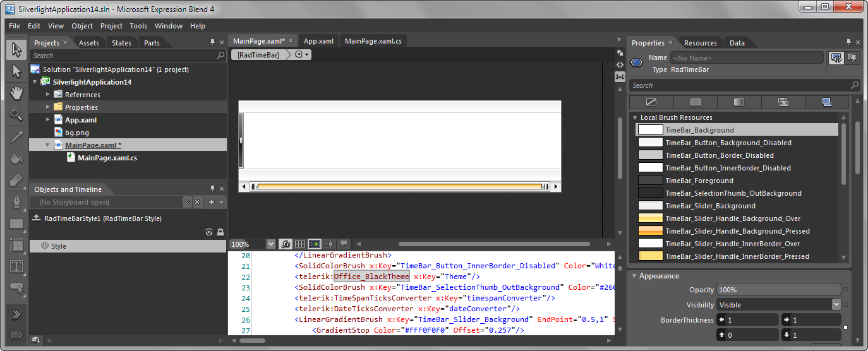
Task: Open the MainPage.xaml.cs document tab
Action: [373, 41]
